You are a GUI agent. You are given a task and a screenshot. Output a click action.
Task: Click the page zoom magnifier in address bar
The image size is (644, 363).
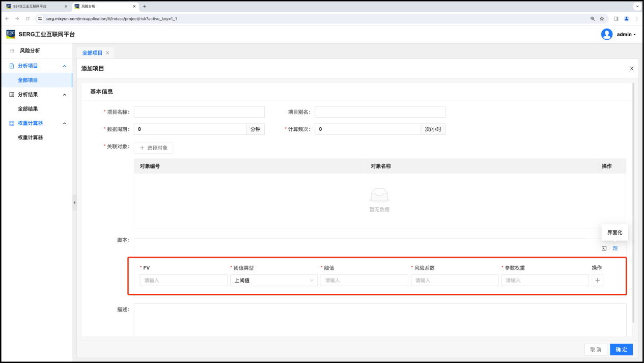pos(592,18)
